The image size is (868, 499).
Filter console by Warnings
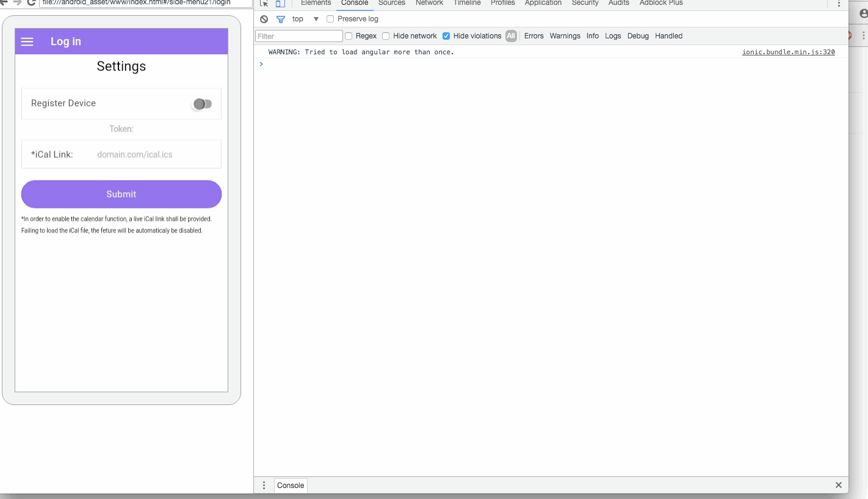[565, 36]
